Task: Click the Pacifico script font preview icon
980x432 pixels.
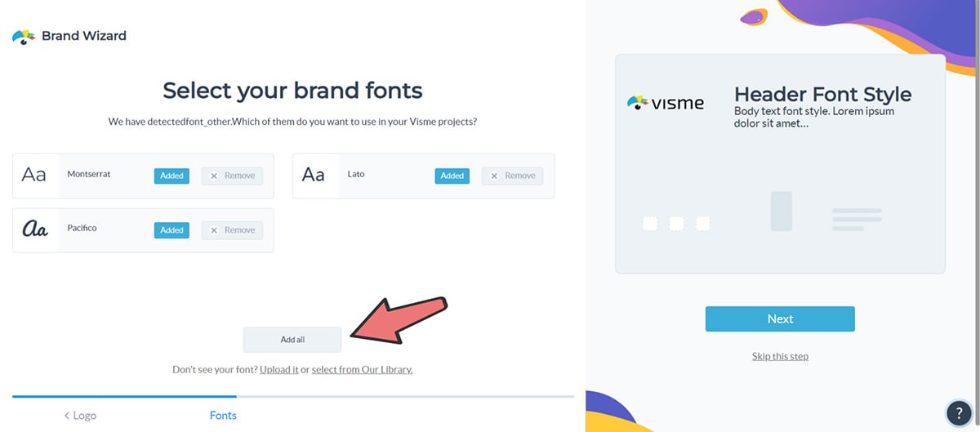Action: 34,230
